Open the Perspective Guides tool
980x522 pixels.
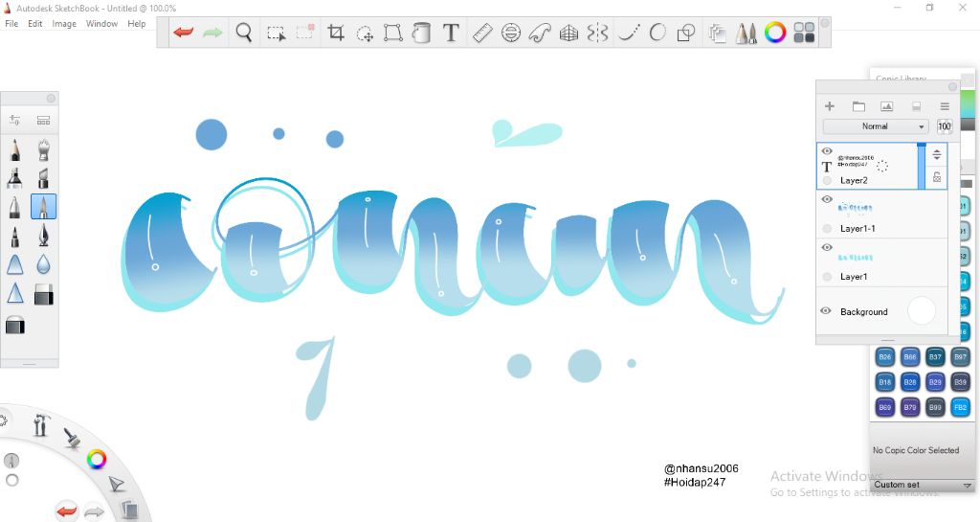[568, 33]
